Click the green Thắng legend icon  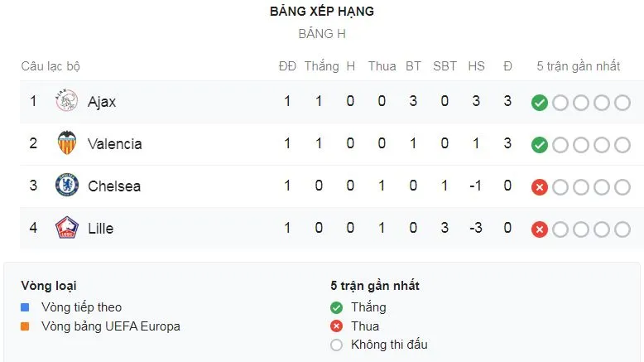point(336,307)
